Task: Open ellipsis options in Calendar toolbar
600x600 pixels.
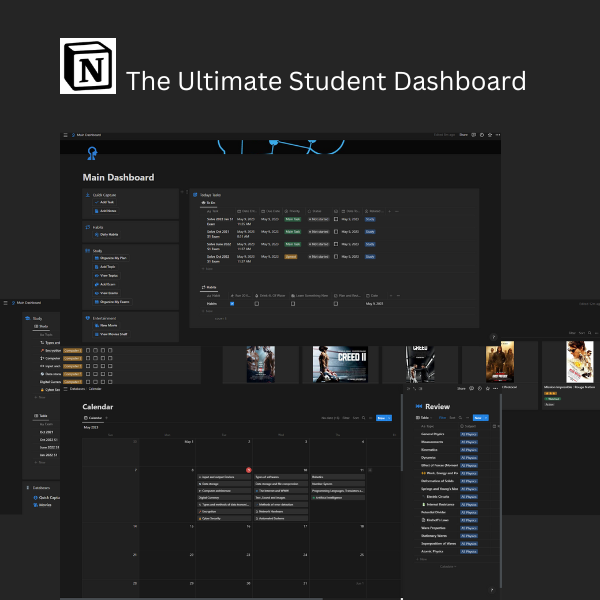Action: (x=370, y=418)
